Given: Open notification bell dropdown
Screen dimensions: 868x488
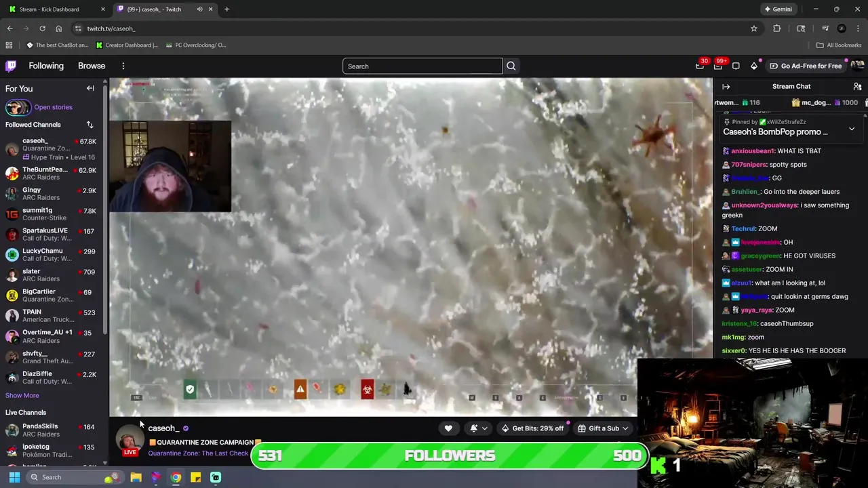Looking at the screenshot, I should 478,428.
